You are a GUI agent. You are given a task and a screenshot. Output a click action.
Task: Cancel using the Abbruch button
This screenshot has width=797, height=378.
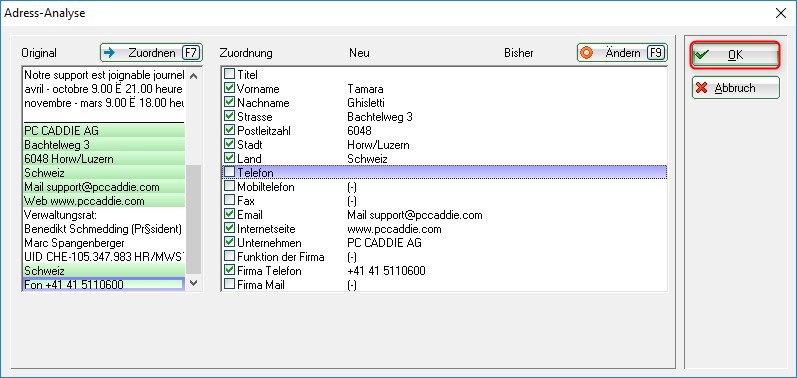pyautogui.click(x=735, y=88)
